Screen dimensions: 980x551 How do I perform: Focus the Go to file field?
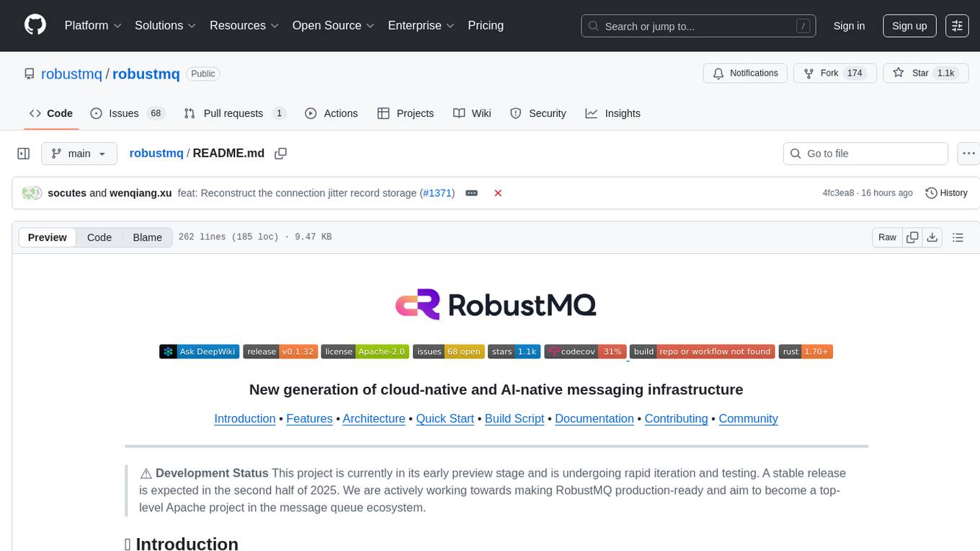[865, 154]
